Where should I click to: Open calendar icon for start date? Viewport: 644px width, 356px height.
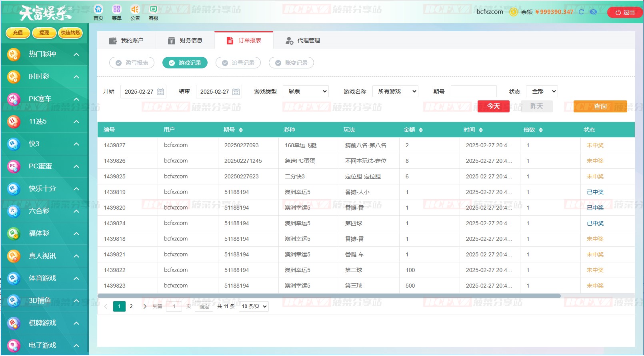coord(160,92)
